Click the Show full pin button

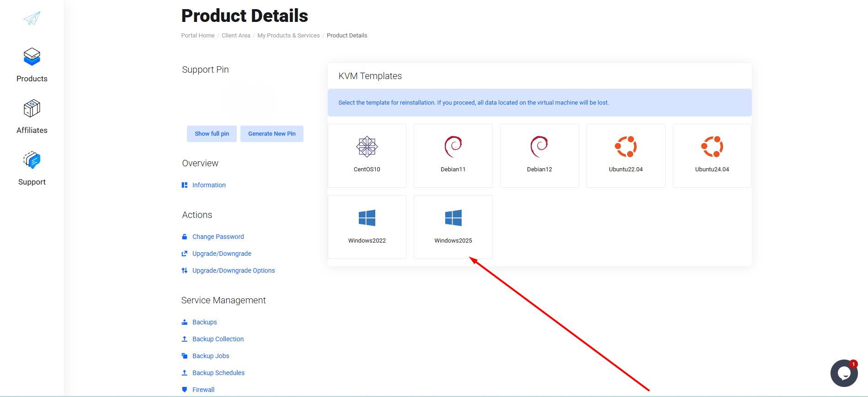(212, 134)
